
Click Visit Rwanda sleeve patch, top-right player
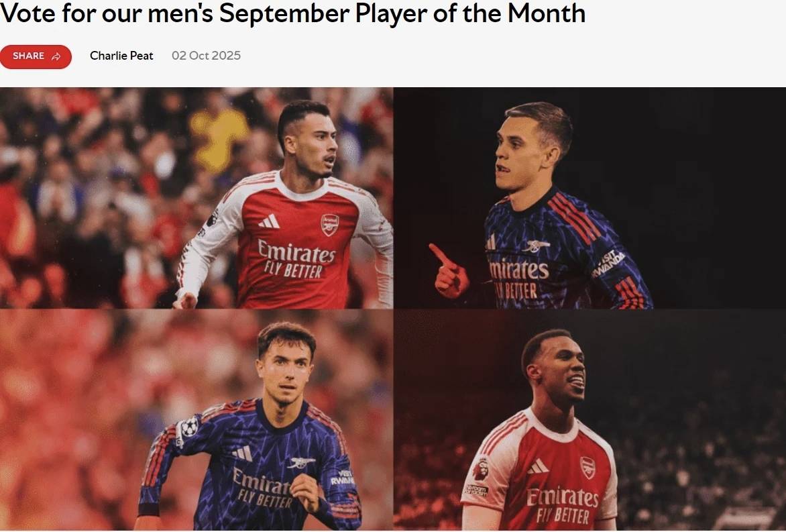609,264
